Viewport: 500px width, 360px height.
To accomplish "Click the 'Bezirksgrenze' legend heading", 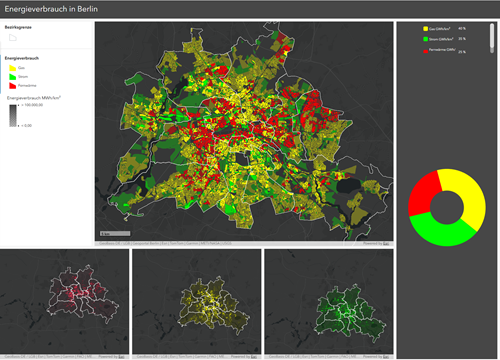I will 18,27.
